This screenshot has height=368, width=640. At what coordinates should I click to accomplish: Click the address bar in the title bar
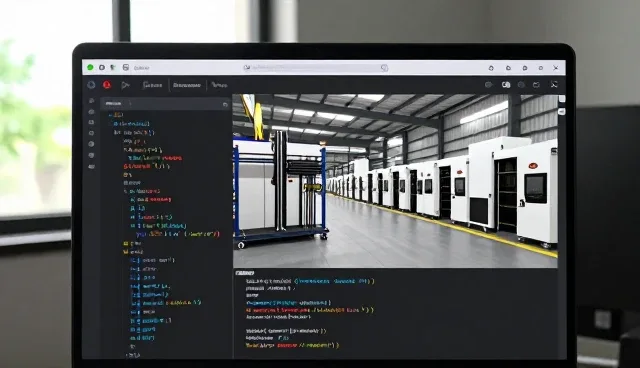pyautogui.click(x=316, y=68)
